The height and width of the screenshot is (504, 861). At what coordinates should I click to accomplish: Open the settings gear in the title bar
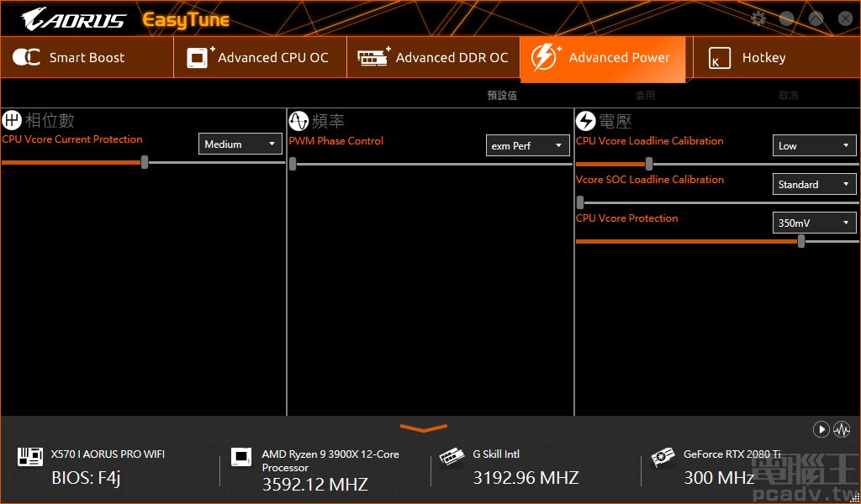click(x=758, y=18)
